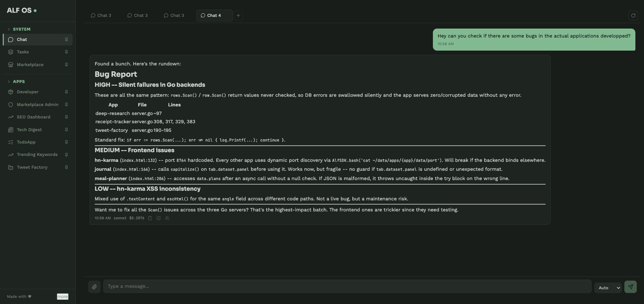The image size is (644, 304).
Task: Click the ALF OS logo
Action: coord(21,10)
